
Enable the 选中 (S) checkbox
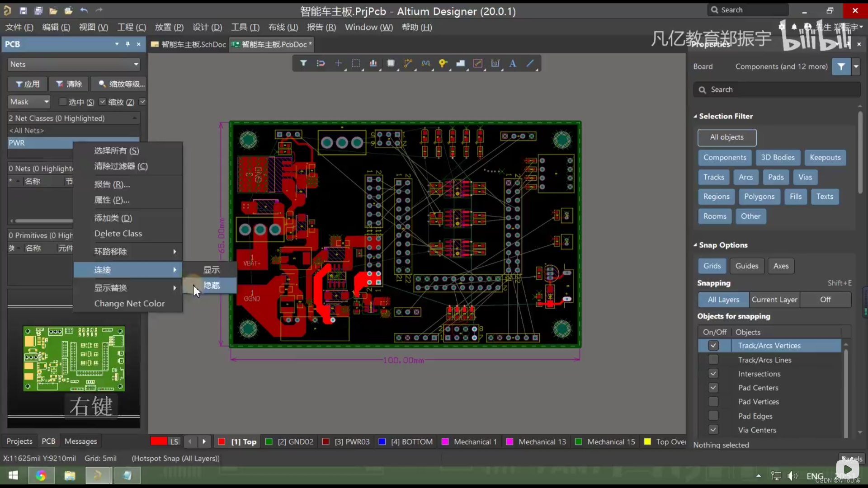pos(63,102)
